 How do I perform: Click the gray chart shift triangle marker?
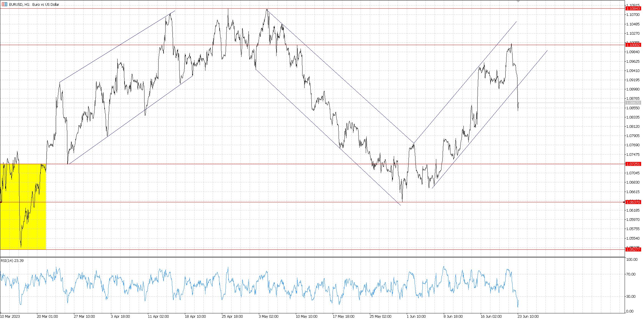[x=518, y=1]
